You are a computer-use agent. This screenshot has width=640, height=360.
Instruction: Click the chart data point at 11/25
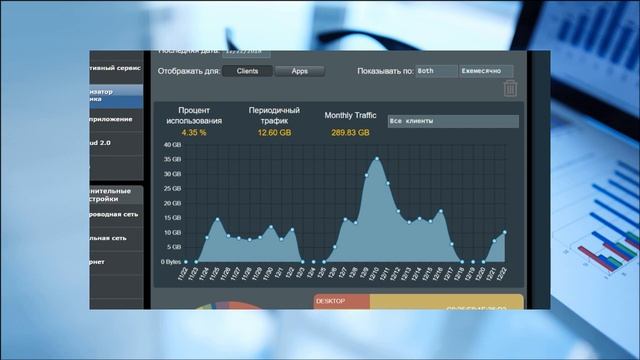[218, 219]
